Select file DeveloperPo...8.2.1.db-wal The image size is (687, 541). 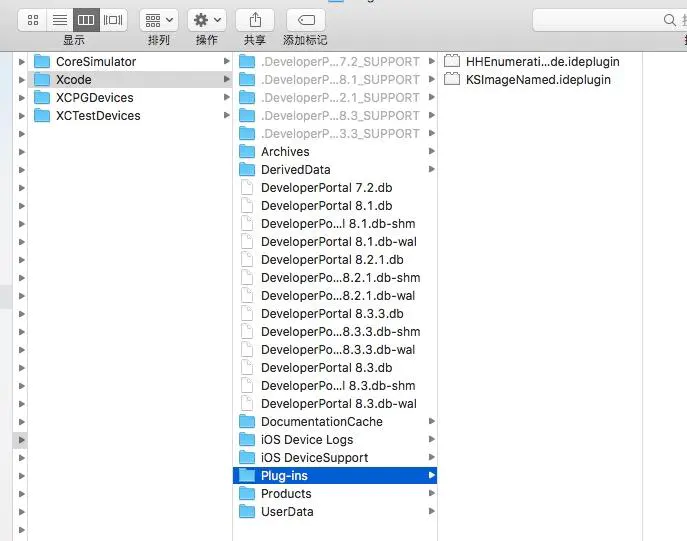coord(335,296)
